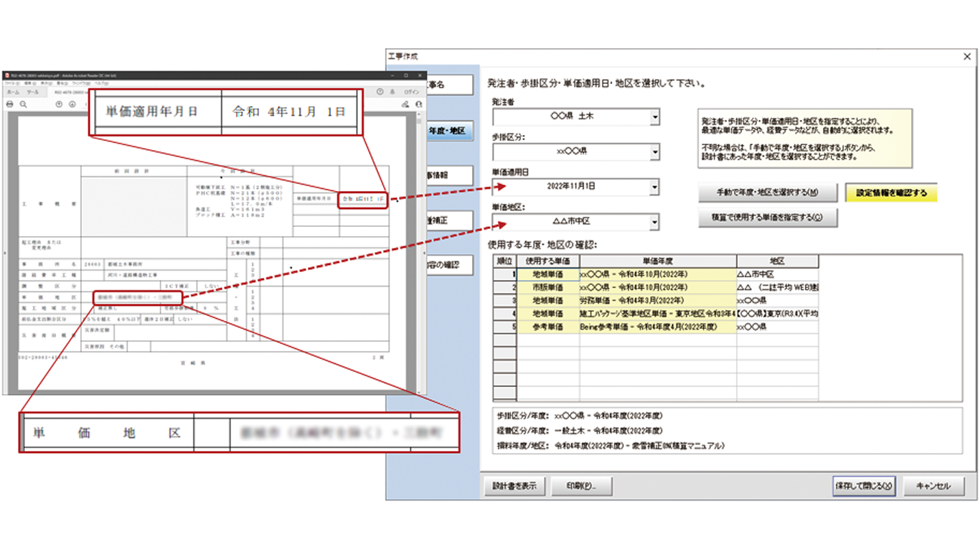Click ログイン in Acrobat Reader
The height and width of the screenshot is (550, 980).
click(413, 92)
